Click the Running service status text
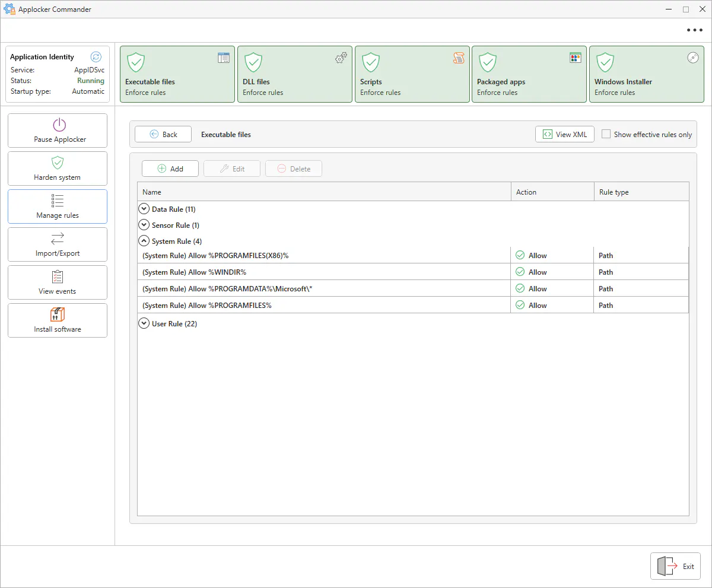This screenshot has height=588, width=712. [x=91, y=81]
